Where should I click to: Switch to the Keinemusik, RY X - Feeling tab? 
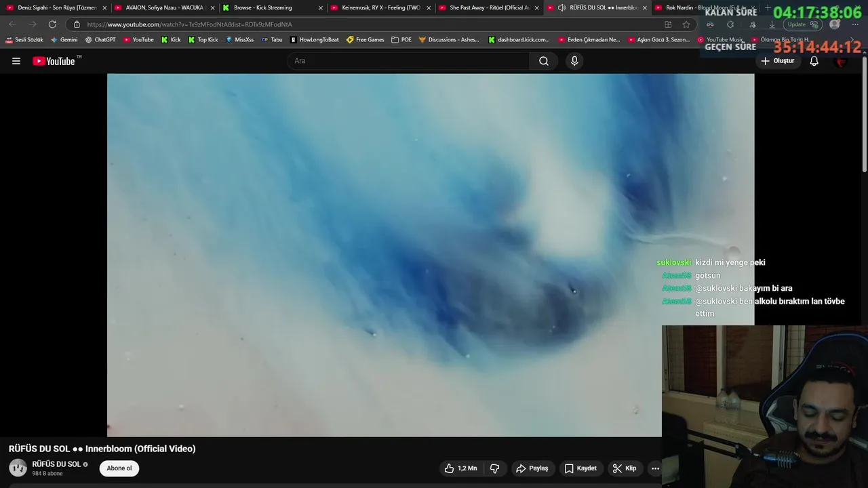(x=381, y=7)
